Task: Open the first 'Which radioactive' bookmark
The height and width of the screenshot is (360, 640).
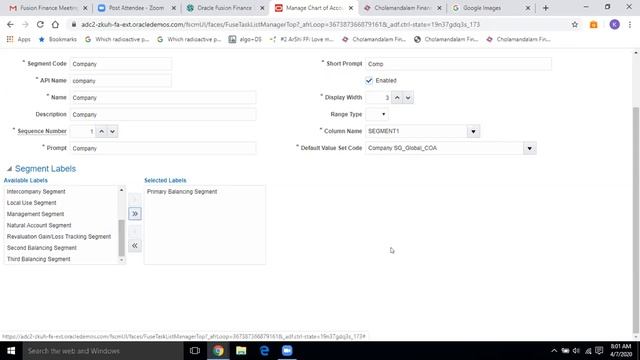Action: pyautogui.click(x=117, y=39)
